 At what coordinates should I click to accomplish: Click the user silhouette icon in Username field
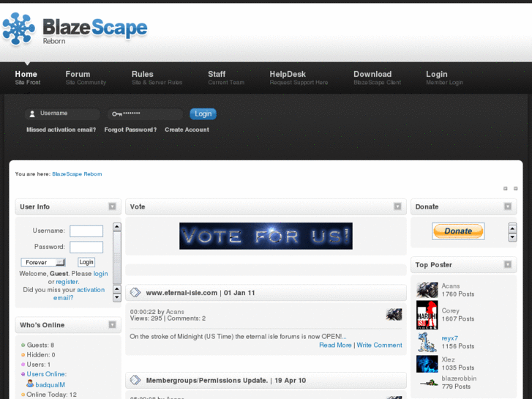32,113
